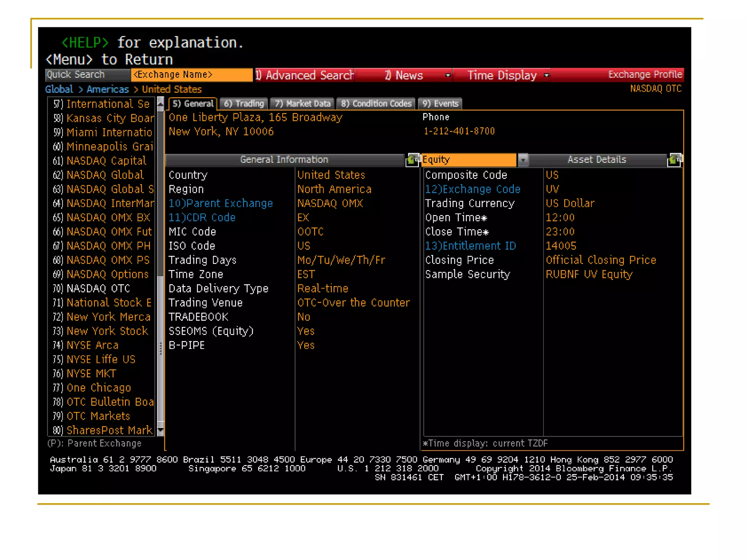The width and height of the screenshot is (747, 560).
Task: Click the Exchange Name search field
Action: coord(191,75)
